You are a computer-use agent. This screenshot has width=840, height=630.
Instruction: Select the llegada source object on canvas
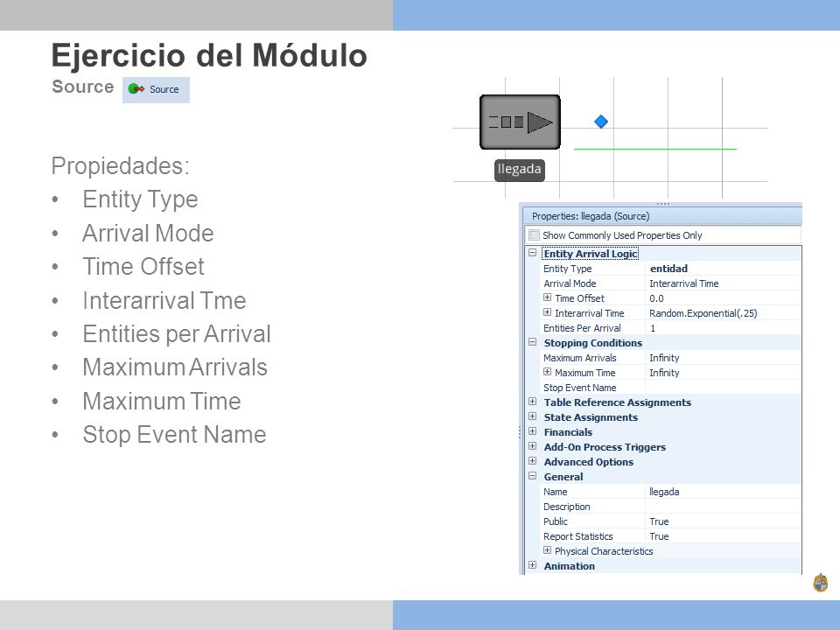tap(520, 122)
